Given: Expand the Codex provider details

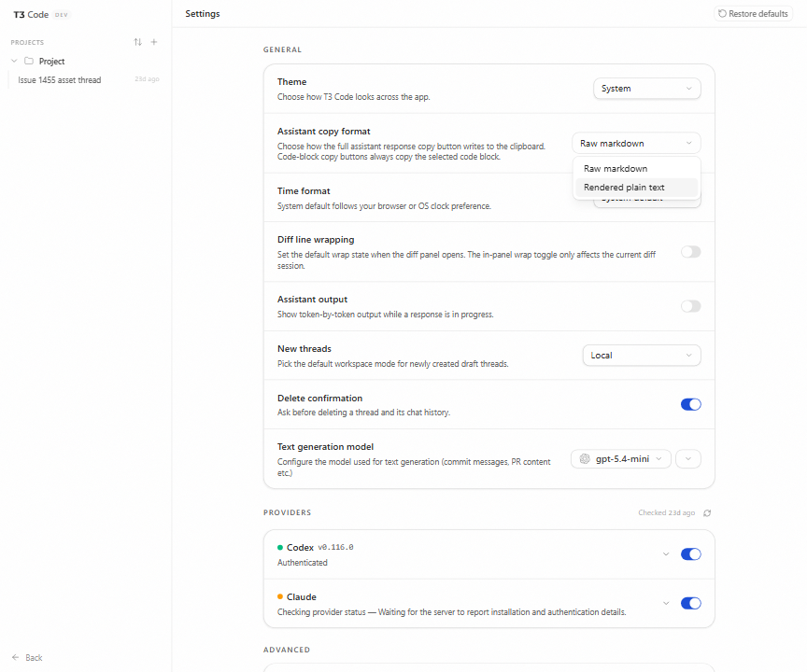Looking at the screenshot, I should tap(665, 553).
